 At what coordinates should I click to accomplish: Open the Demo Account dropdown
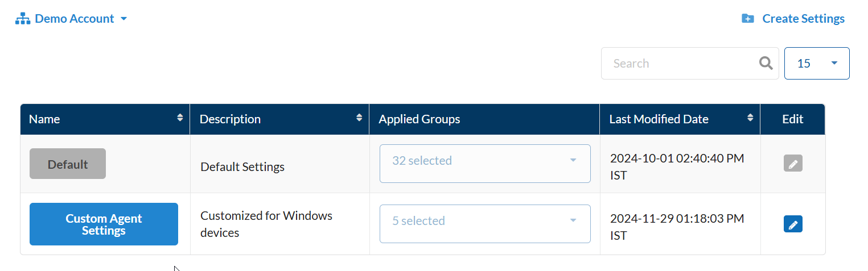(x=71, y=19)
